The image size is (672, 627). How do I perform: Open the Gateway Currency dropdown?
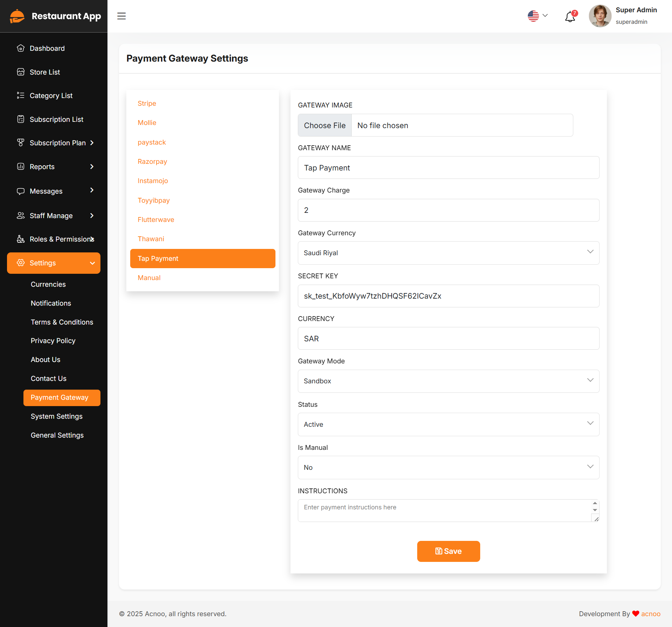448,253
